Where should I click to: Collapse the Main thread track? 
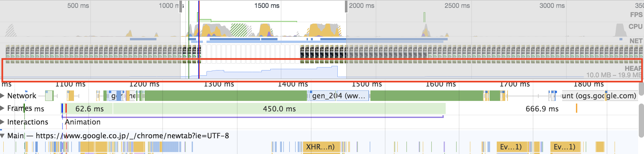pos(2,136)
